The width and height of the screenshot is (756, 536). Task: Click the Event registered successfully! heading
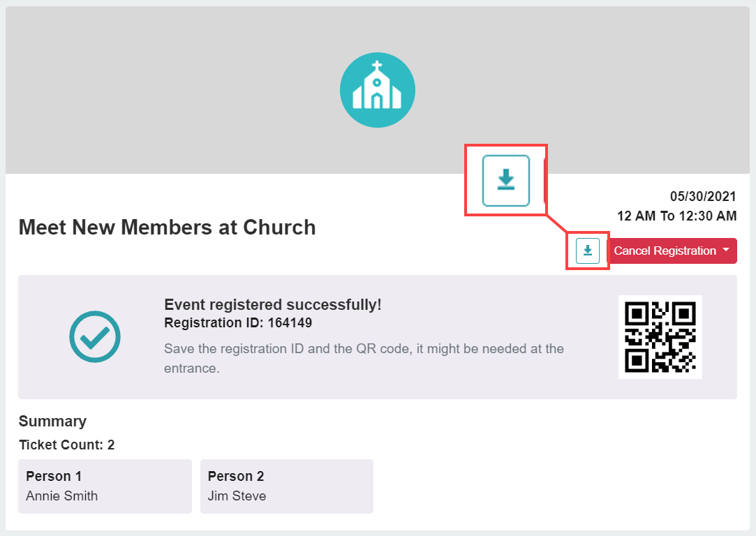[273, 304]
